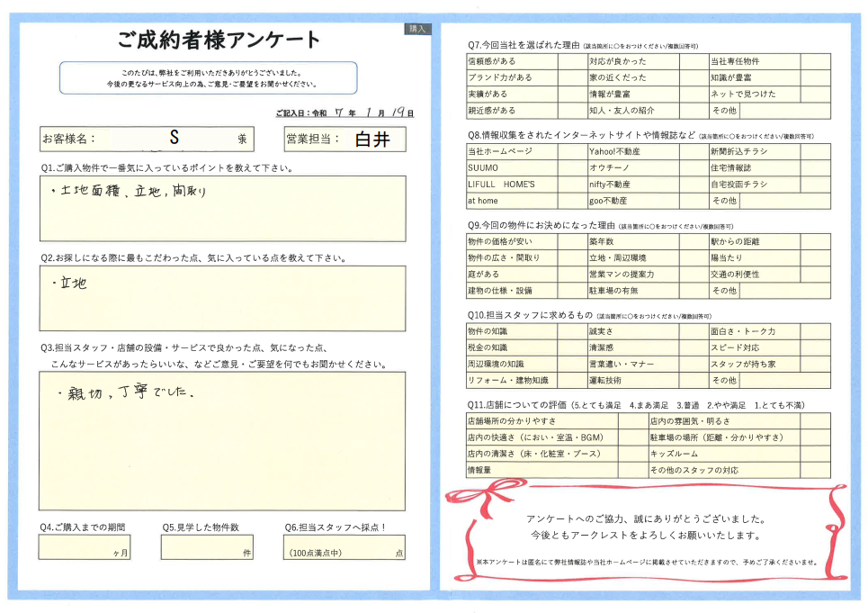This screenshot has height=613, width=868.
Task: Click the Q4 purchase period field
Action: click(85, 546)
